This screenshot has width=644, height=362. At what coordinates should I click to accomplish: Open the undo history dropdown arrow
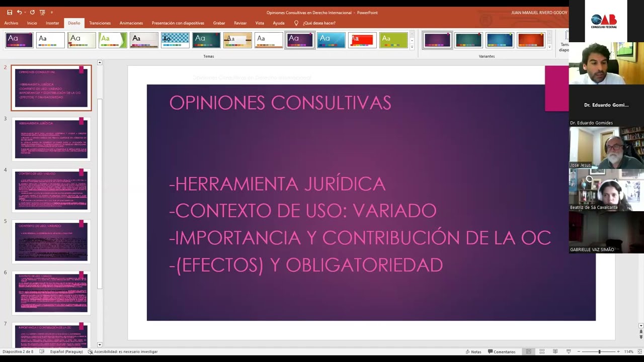click(25, 13)
